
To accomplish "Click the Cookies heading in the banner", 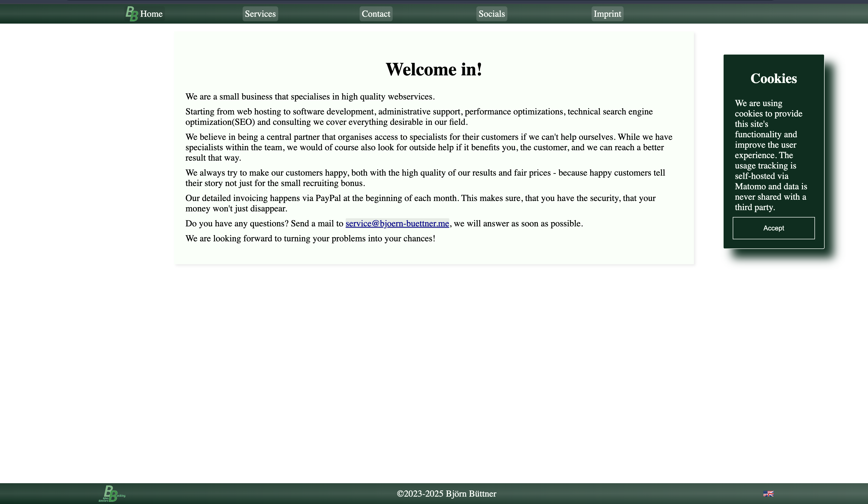I will tap(773, 79).
